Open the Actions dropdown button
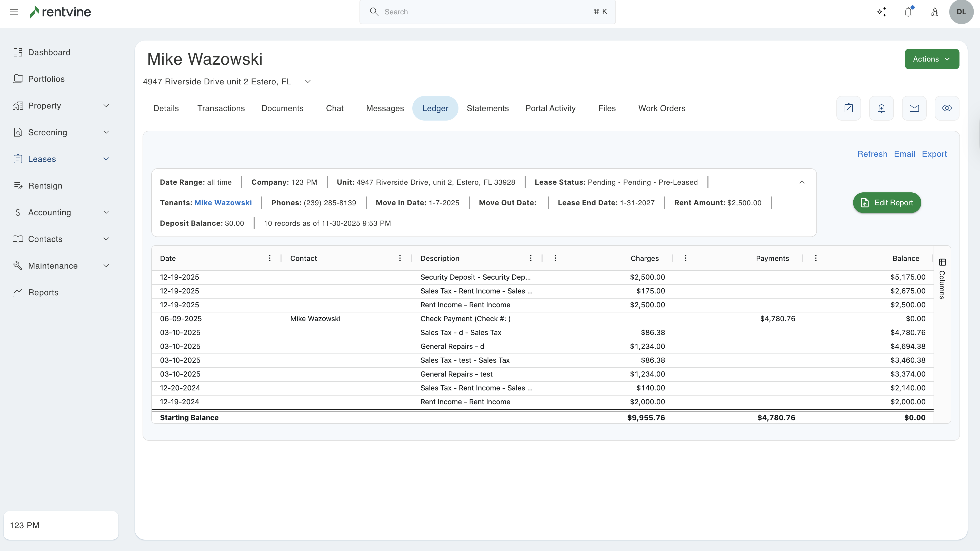This screenshot has height=551, width=980. tap(932, 59)
